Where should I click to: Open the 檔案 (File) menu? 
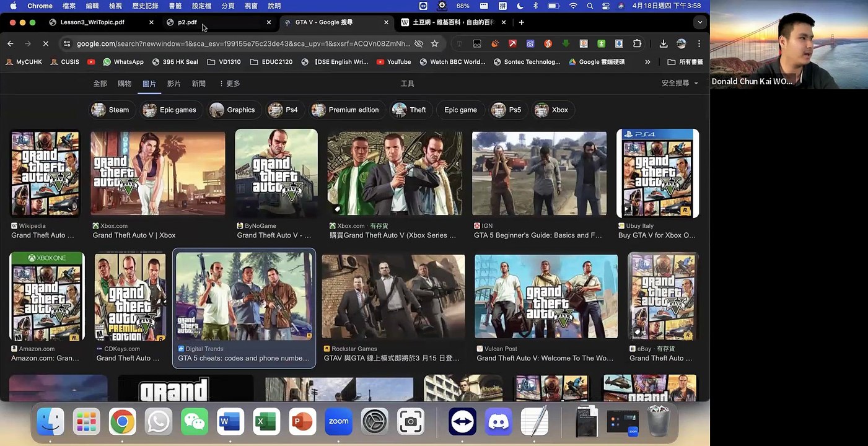pos(69,6)
